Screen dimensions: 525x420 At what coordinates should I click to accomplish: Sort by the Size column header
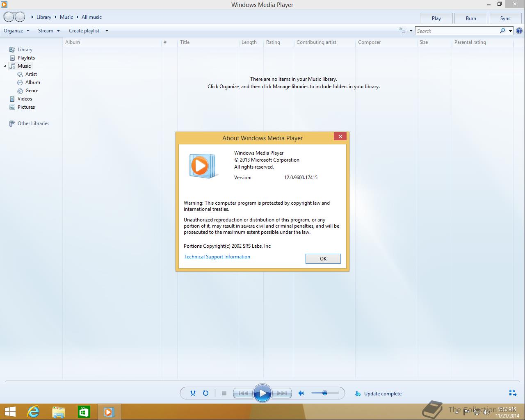click(x=434, y=42)
